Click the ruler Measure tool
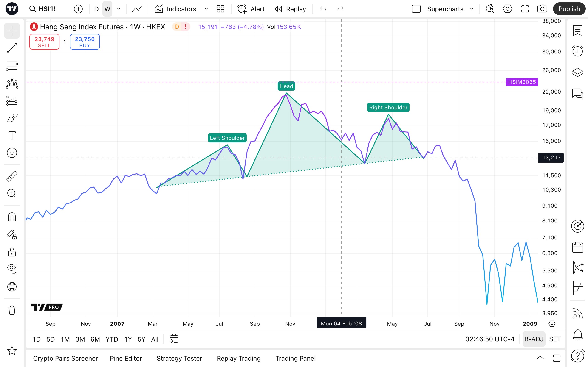The width and height of the screenshot is (588, 367). pyautogui.click(x=12, y=176)
